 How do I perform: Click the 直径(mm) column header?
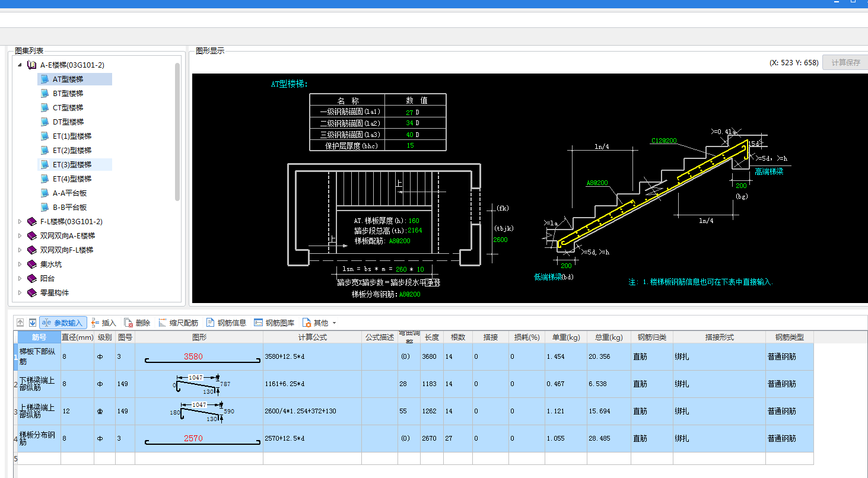coord(77,337)
